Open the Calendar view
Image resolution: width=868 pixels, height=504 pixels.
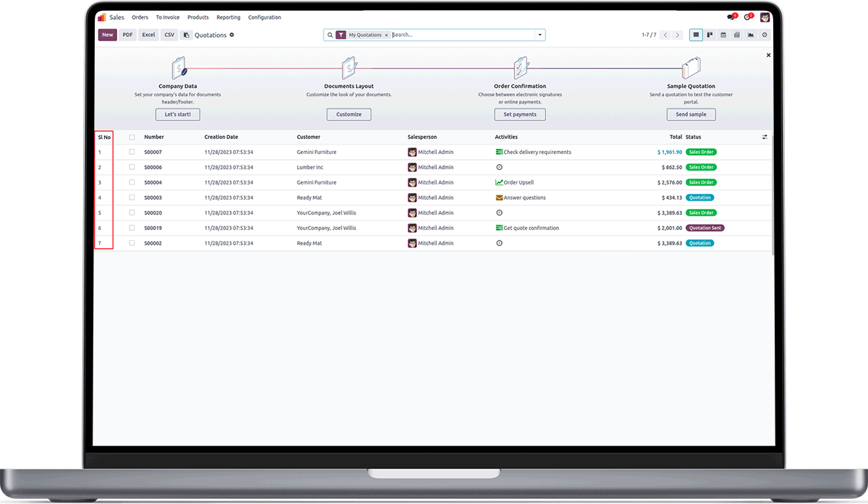(x=723, y=35)
